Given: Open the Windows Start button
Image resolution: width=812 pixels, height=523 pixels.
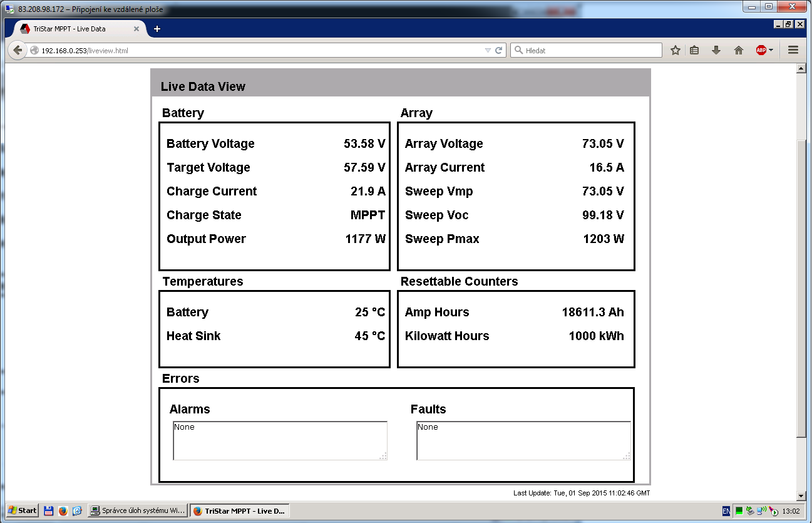Looking at the screenshot, I should click(22, 510).
